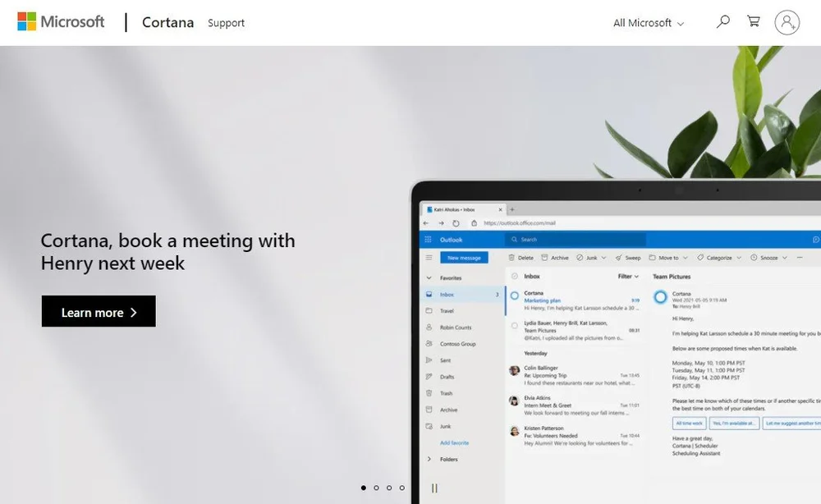Click Colin Ballinger's avatar thumbnail
The image size is (821, 504).
tap(514, 370)
